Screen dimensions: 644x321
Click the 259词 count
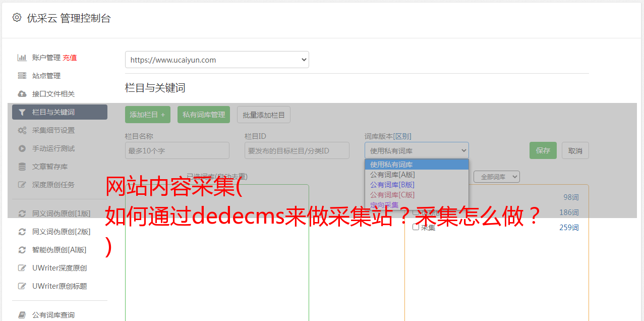[x=569, y=228]
